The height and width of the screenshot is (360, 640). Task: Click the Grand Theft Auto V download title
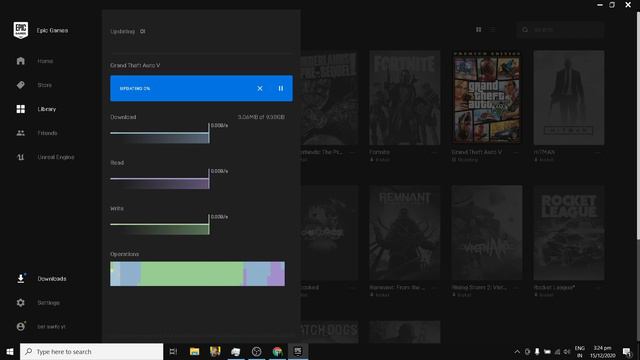pos(135,65)
